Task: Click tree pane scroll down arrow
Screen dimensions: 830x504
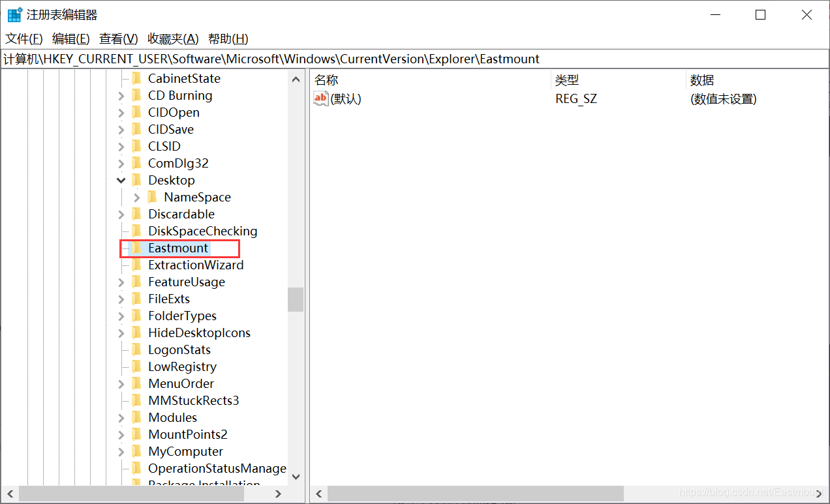Action: point(296,477)
